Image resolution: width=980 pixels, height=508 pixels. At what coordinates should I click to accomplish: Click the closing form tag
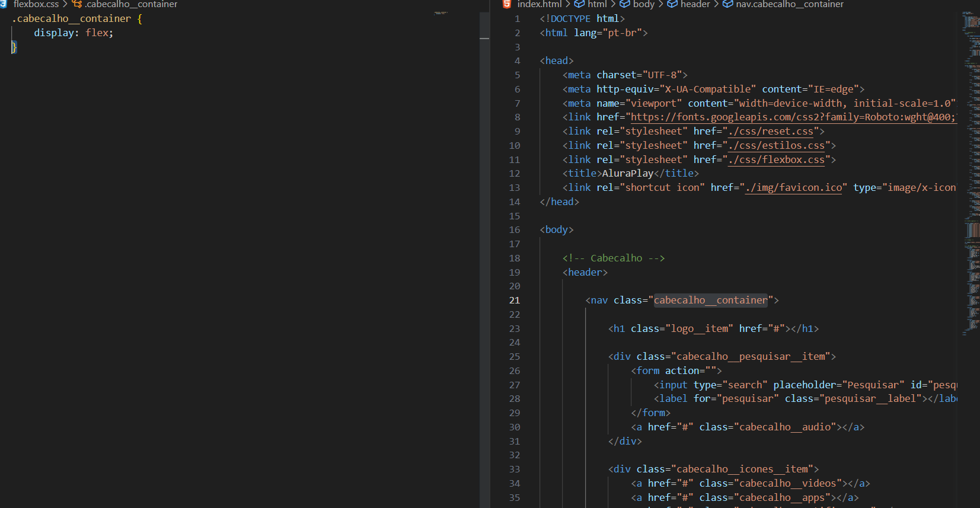pos(651,413)
